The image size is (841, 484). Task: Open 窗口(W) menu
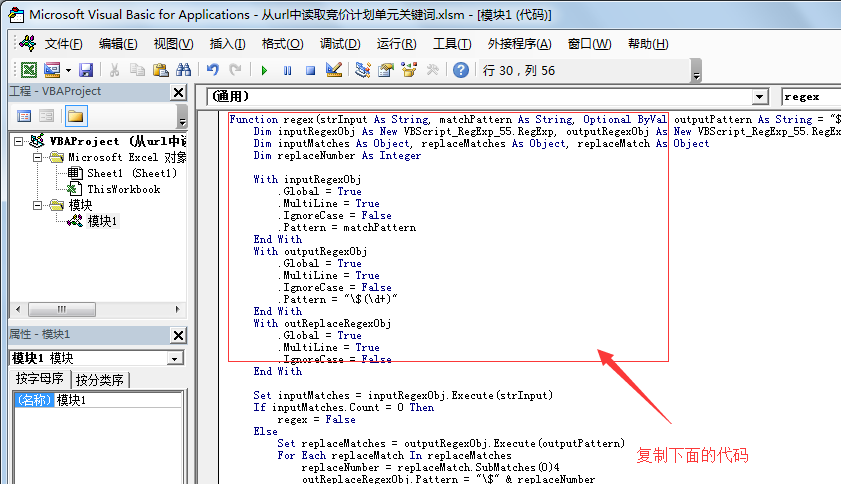point(589,44)
